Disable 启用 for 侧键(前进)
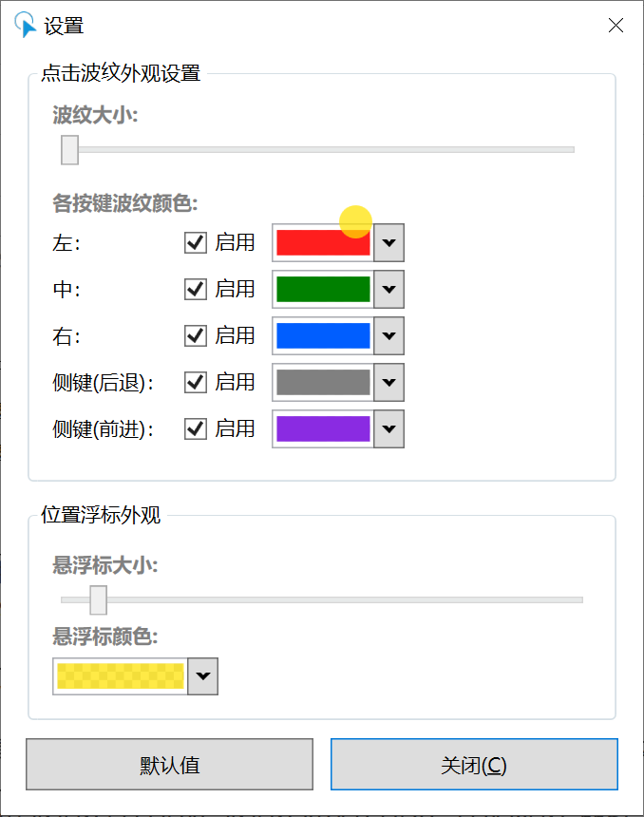This screenshot has height=817, width=644. (x=195, y=428)
